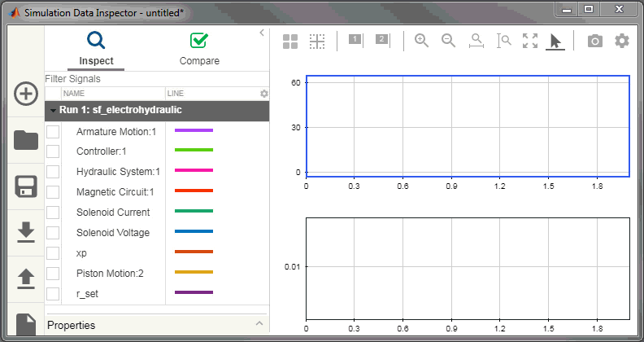Select the lower empty plot area
644x342 pixels.
click(x=468, y=269)
